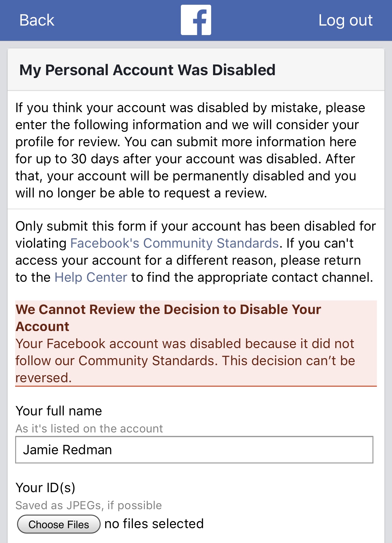The height and width of the screenshot is (543, 392).
Task: Click the 'Your ID(s)' label
Action: click(x=45, y=488)
